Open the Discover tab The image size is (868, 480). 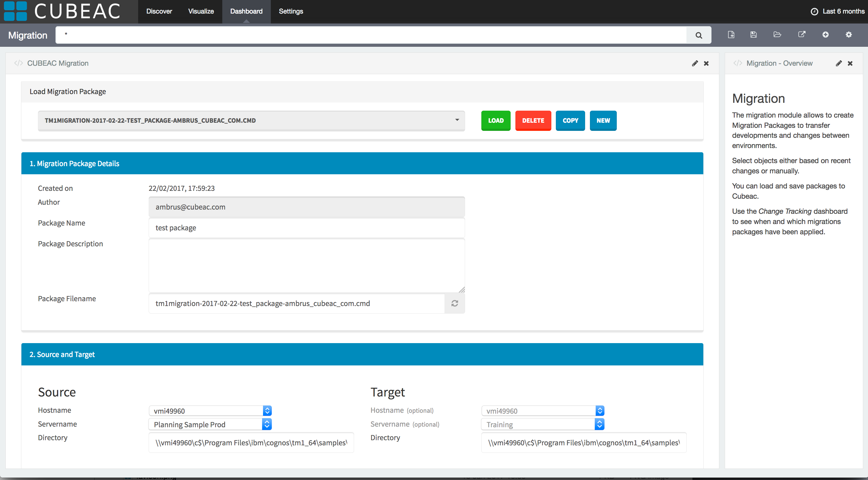(159, 11)
